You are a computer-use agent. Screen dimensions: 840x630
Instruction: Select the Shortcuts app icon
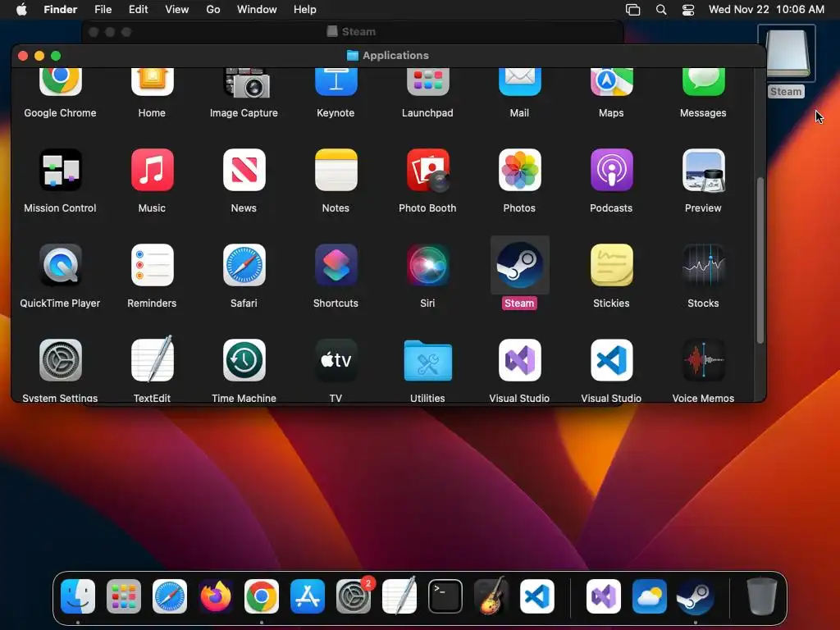click(x=336, y=265)
